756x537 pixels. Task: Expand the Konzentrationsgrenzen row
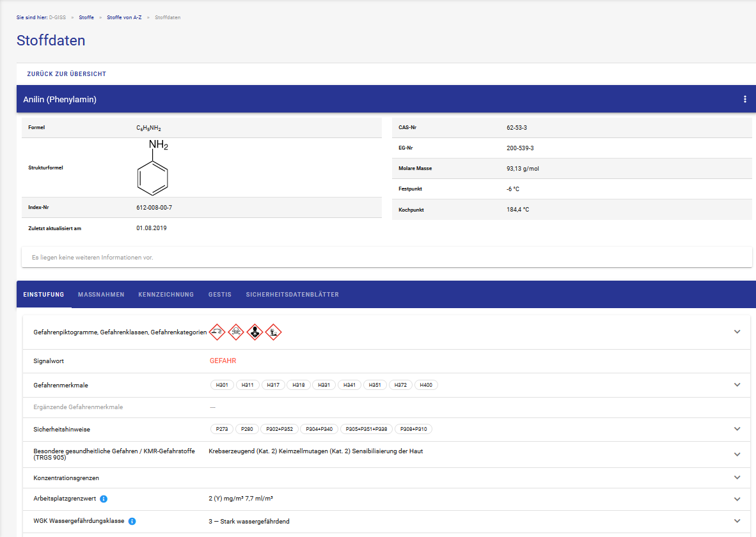point(737,478)
